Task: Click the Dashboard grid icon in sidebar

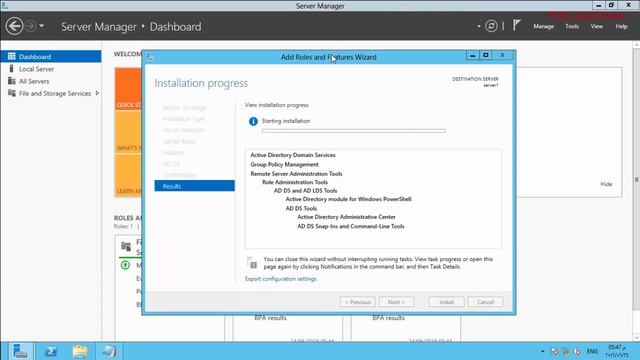Action: [11, 56]
